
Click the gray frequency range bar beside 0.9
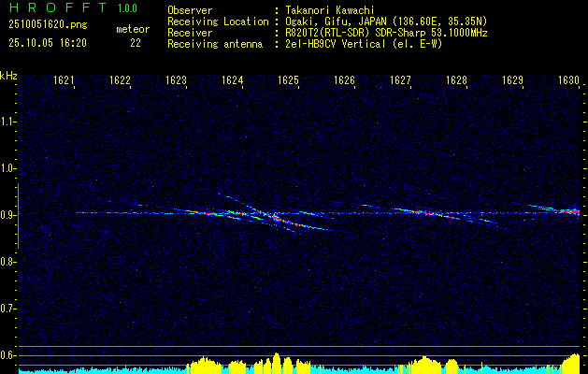pyautogui.click(x=18, y=216)
